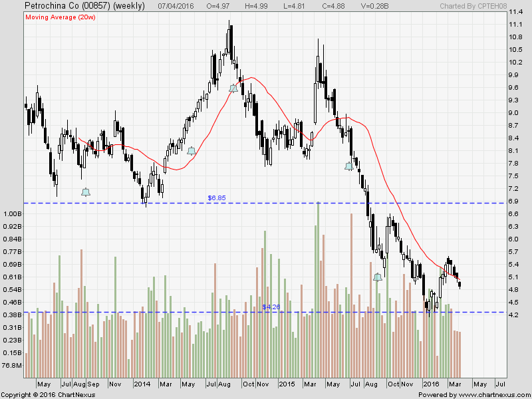Click the '76.8M' volume axis label

[x=12, y=365]
